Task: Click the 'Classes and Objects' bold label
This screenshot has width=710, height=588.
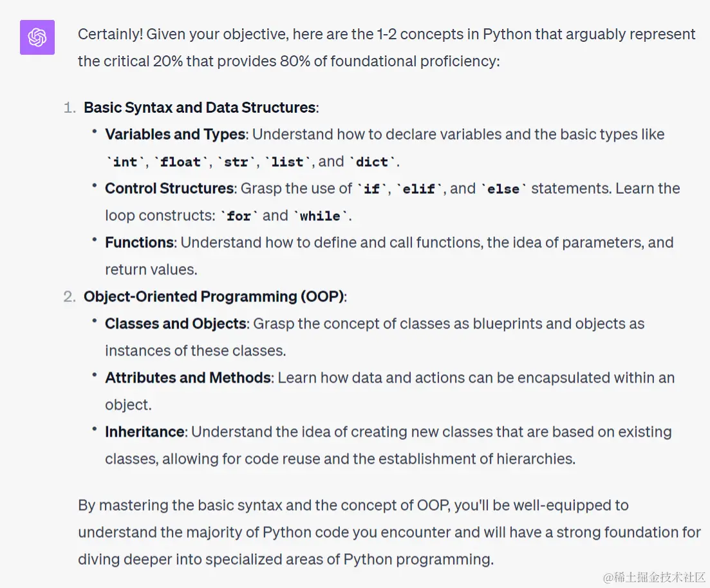Action: pos(176,323)
